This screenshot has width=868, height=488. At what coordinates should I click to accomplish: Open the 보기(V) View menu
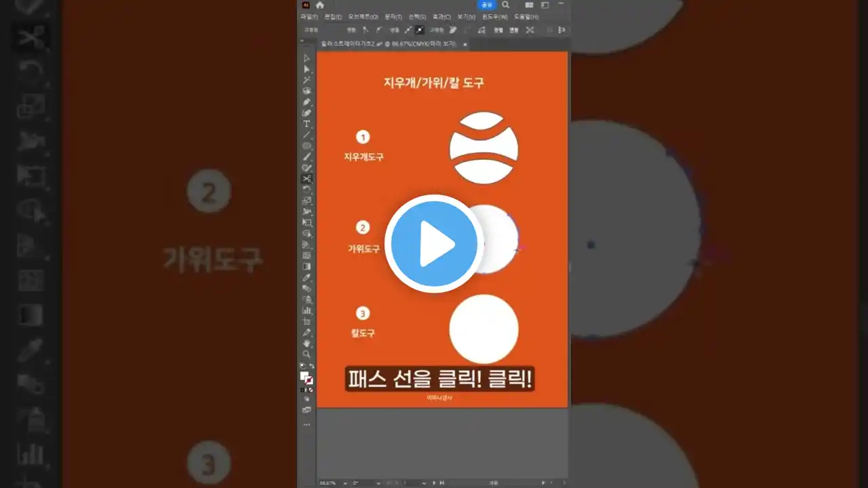466,17
